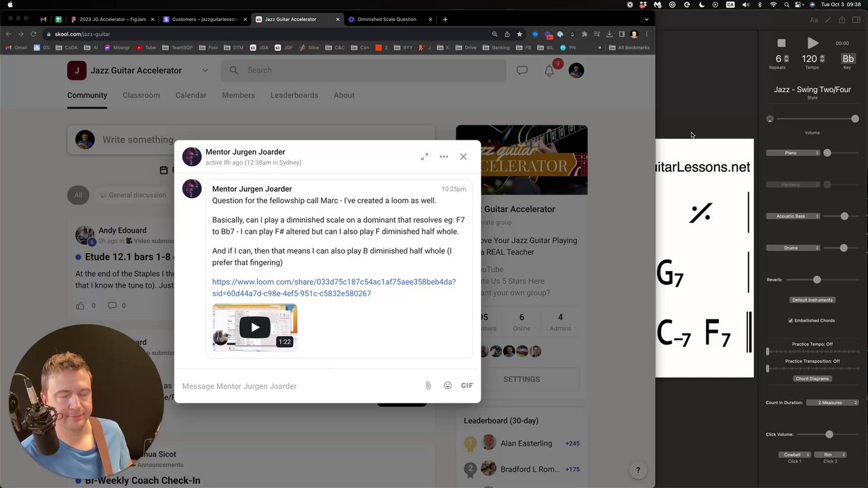
Task: Open the chat popup more options menu
Action: 443,157
